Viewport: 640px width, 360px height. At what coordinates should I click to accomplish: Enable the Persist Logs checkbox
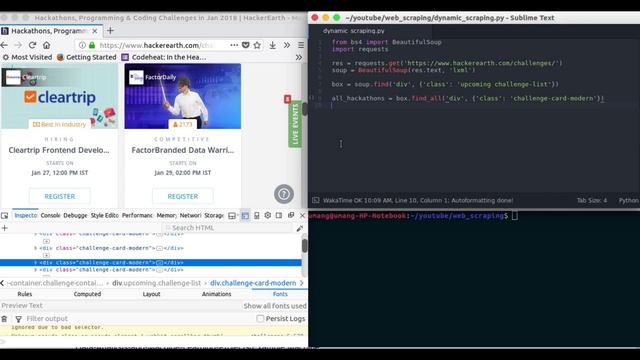tap(260, 319)
